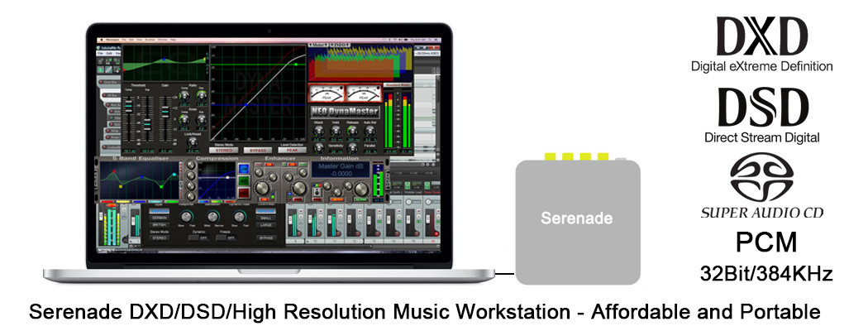Click the cyan node in 5 Band Equaliser
Image resolution: width=868 pixels, height=331 pixels.
(174, 175)
